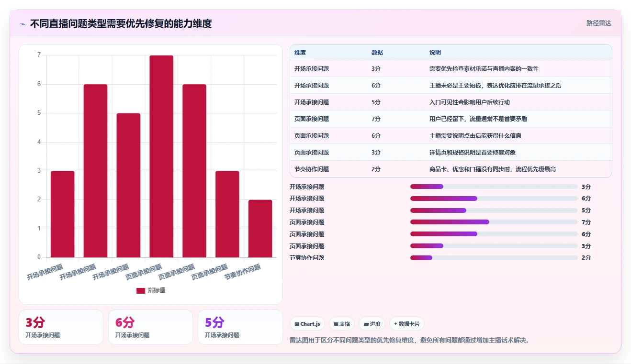
Task: Click the page title 不同直播问题类型需要优先修复的能力维度
Action: coord(121,23)
